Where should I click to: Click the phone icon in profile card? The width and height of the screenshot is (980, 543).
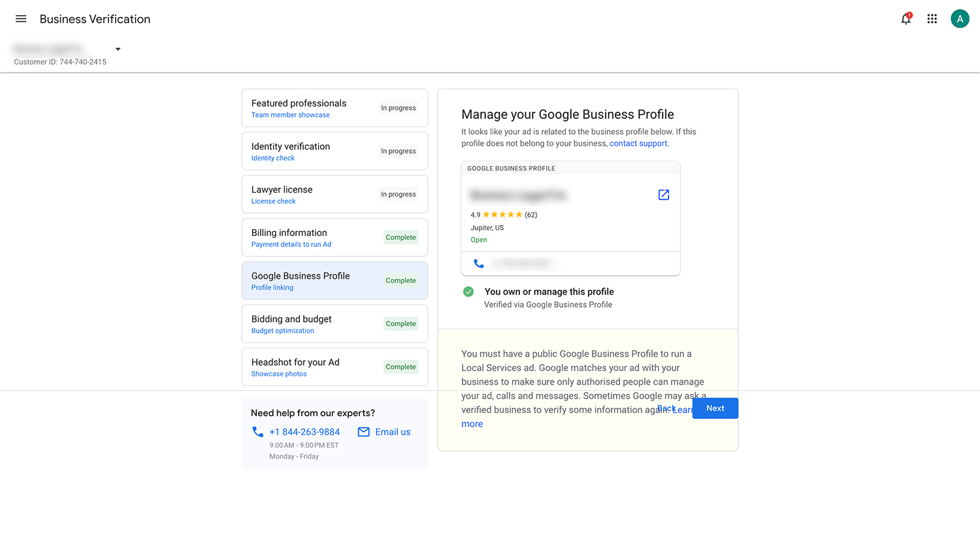[479, 263]
